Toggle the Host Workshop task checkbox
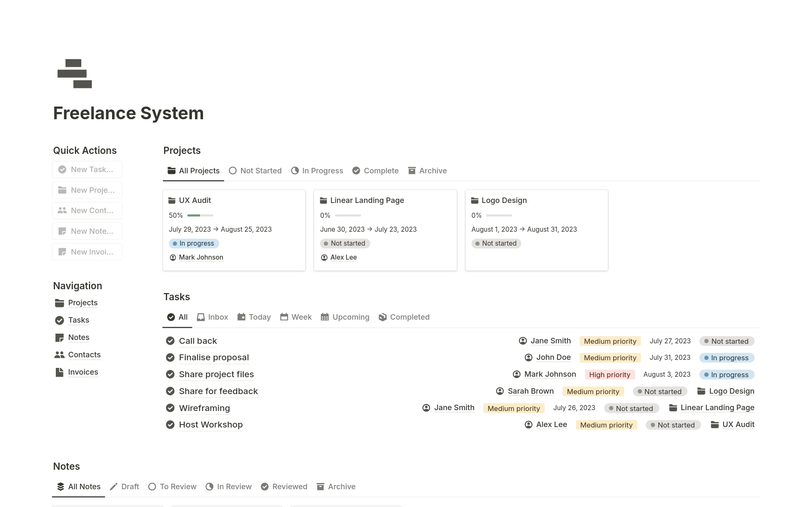812x507 pixels. 170,425
